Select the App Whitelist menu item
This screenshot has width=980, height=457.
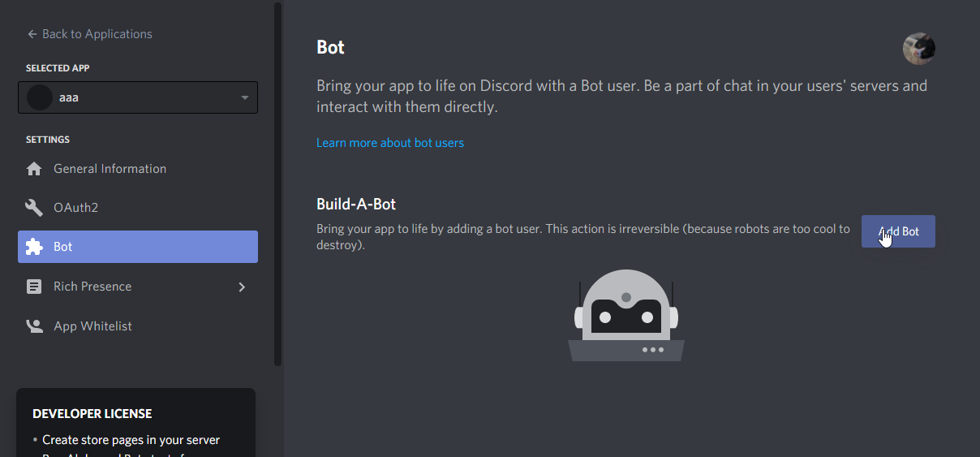point(92,326)
